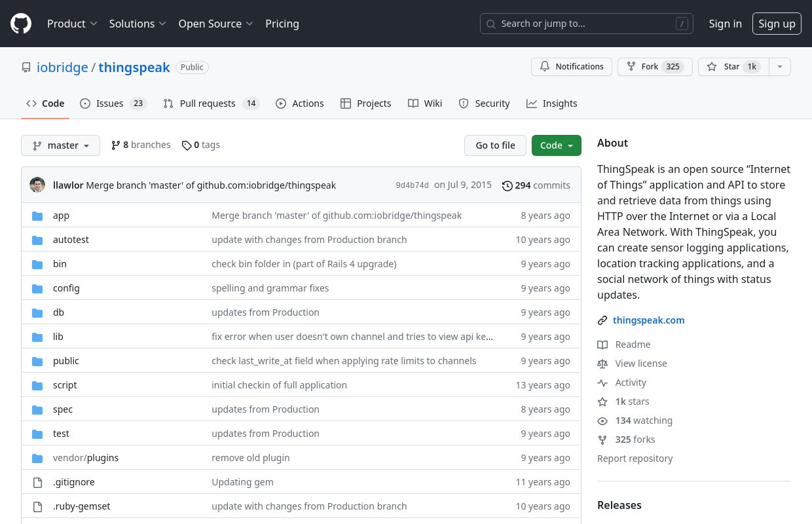Viewport: 812px width, 524px height.
Task: Open the public folder icon
Action: pyautogui.click(x=37, y=361)
